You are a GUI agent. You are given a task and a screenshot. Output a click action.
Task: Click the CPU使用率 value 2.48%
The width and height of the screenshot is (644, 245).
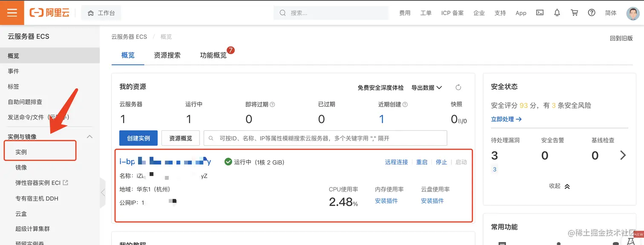point(343,202)
